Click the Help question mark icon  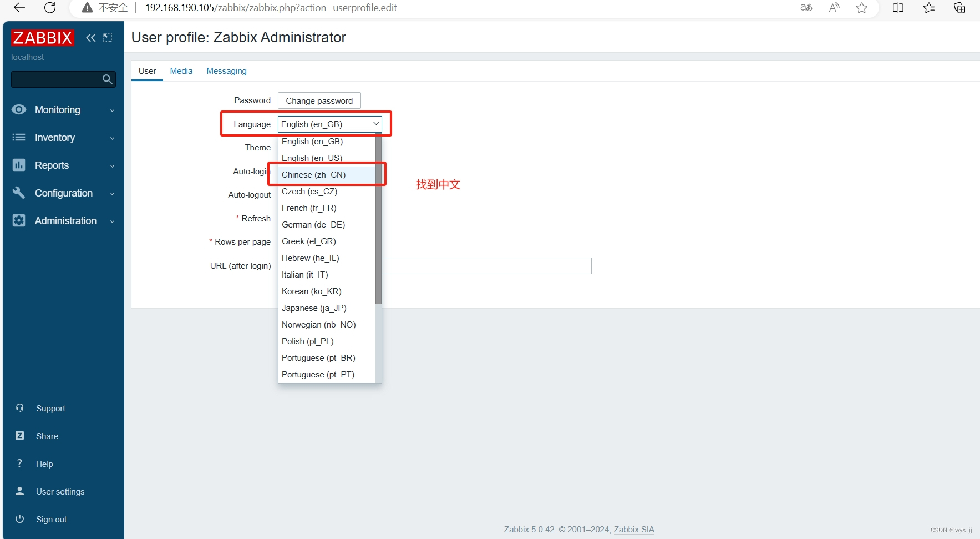(x=20, y=464)
